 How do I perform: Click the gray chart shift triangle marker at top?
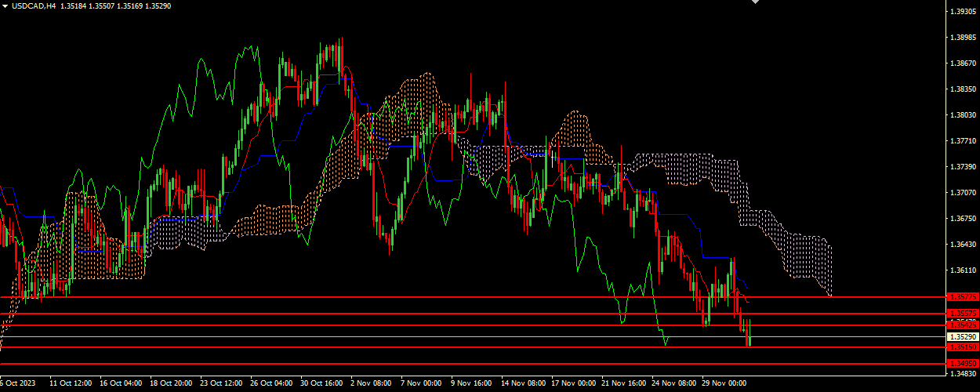click(756, 2)
